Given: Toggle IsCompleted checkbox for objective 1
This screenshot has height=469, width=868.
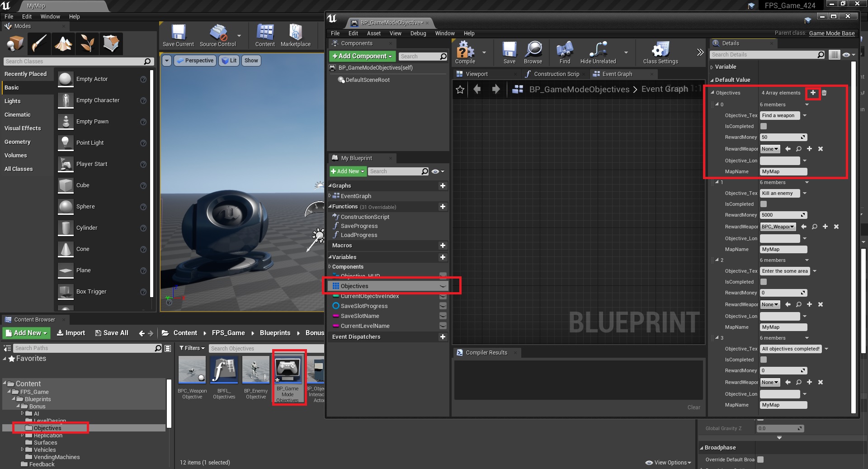Looking at the screenshot, I should pos(764,204).
